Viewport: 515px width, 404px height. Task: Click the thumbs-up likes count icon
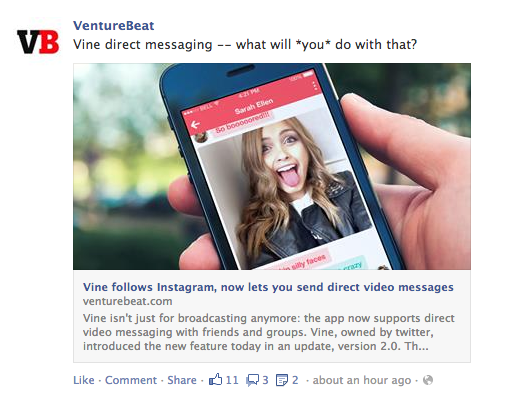tap(215, 380)
